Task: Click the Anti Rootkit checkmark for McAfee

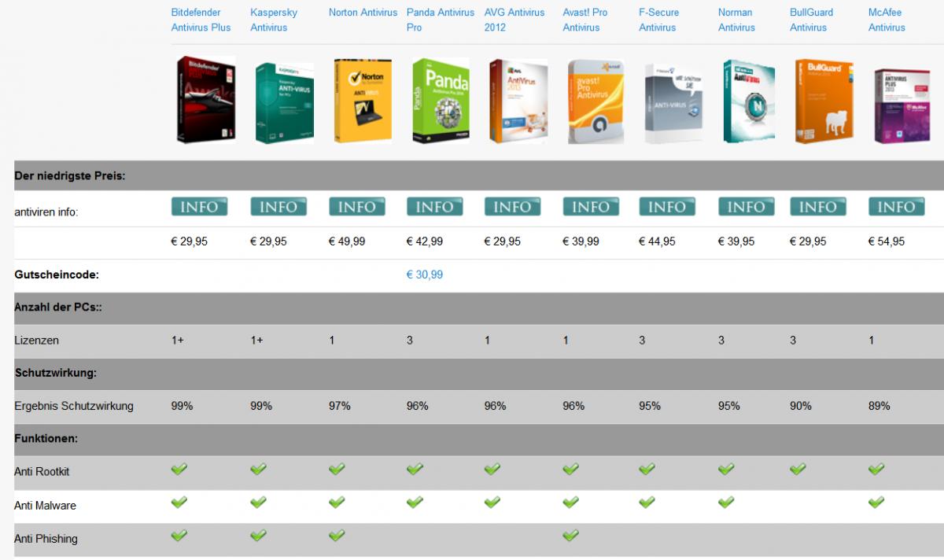Action: (x=876, y=469)
